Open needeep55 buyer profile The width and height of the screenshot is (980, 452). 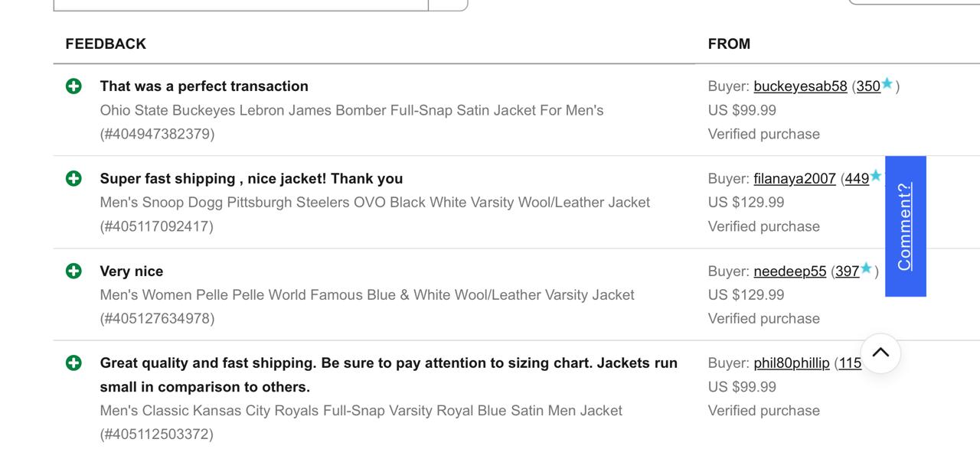(x=789, y=272)
